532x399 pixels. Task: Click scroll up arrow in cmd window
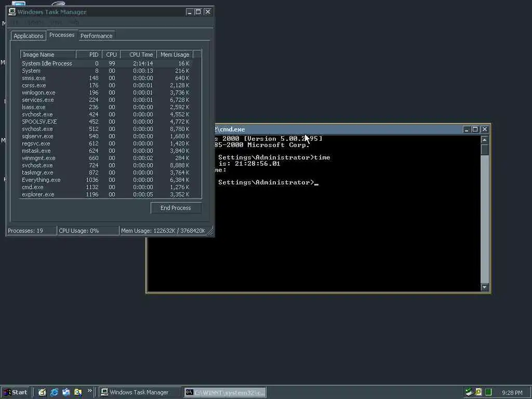(x=485, y=140)
